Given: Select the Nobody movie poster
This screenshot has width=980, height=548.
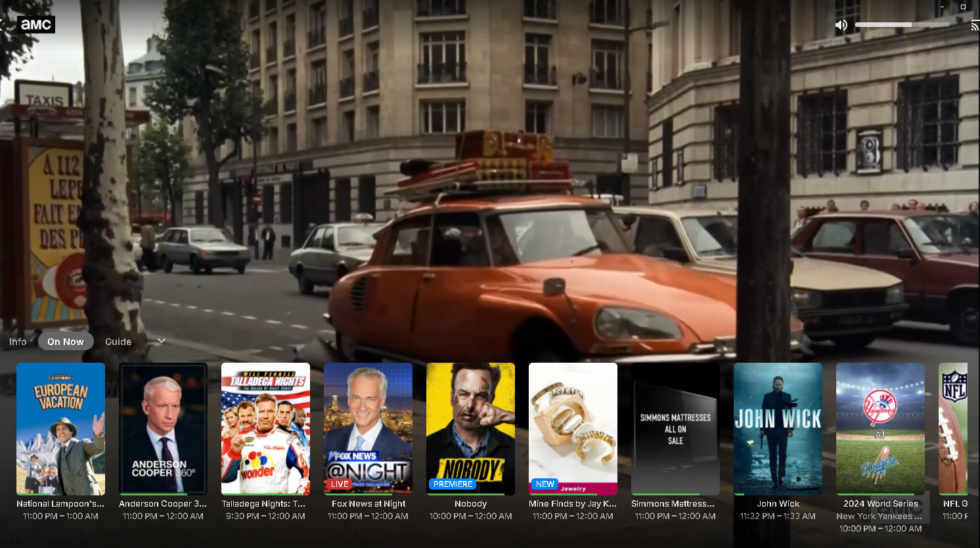Looking at the screenshot, I should coord(470,428).
